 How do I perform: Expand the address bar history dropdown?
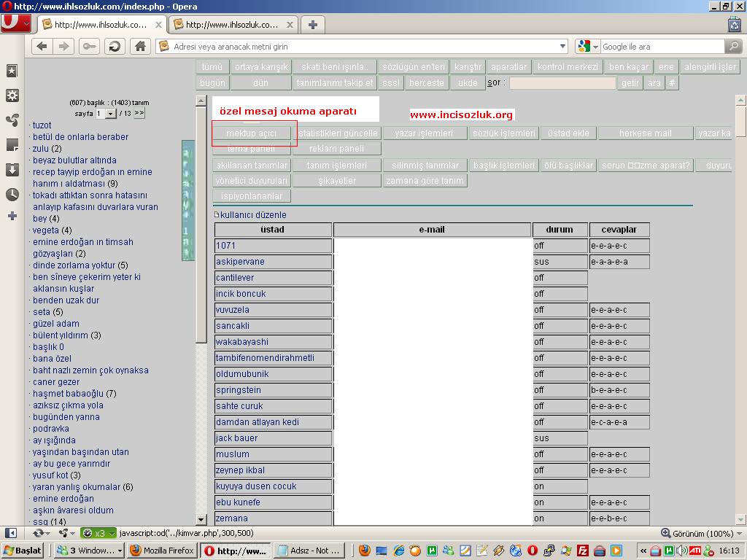coord(562,47)
